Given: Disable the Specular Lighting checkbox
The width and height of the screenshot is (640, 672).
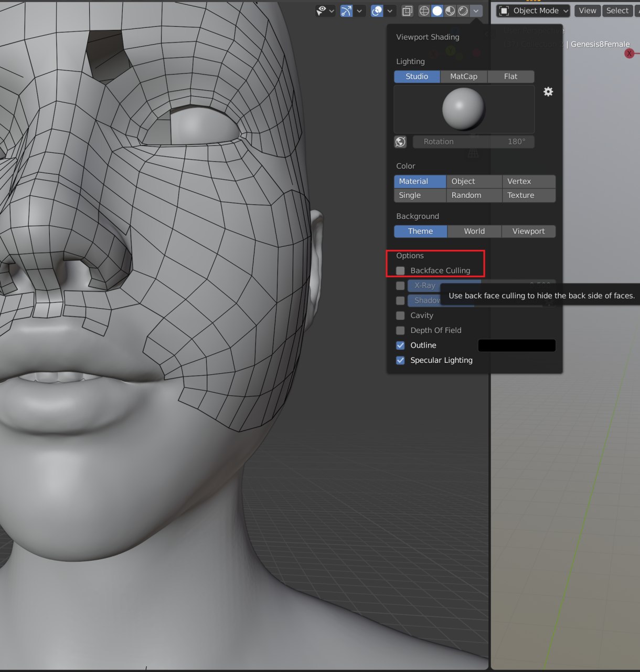Looking at the screenshot, I should pyautogui.click(x=400, y=360).
